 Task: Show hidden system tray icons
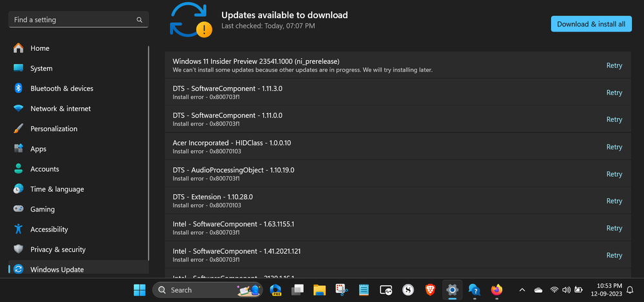click(x=522, y=290)
